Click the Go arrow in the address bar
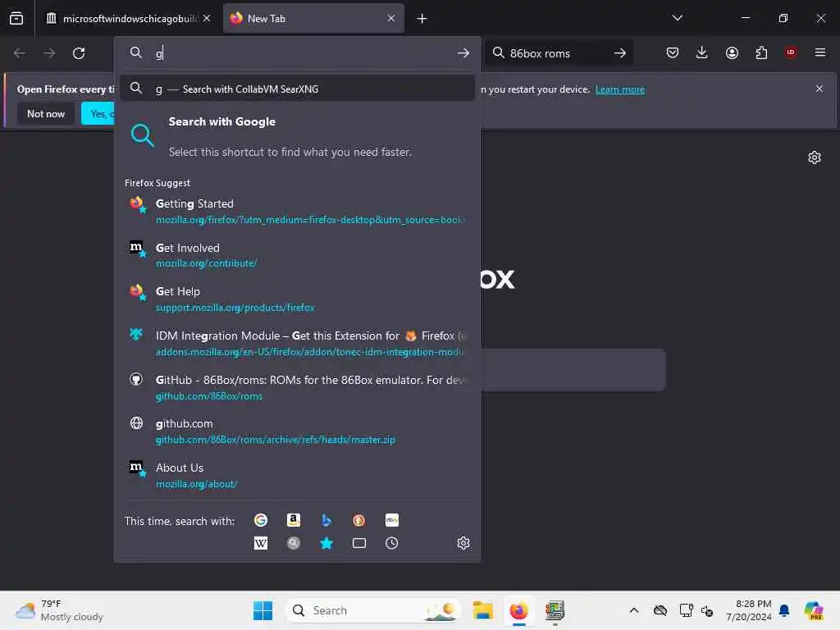840x630 pixels. point(463,53)
